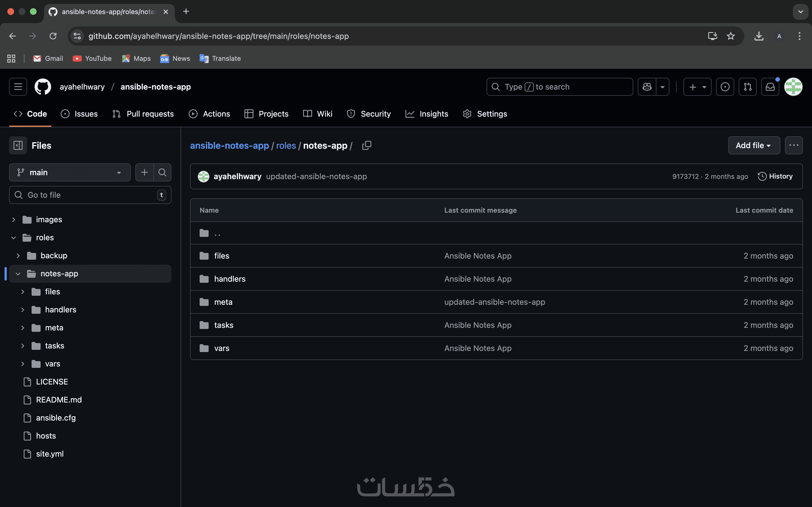Open the Insights tab
The height and width of the screenshot is (507, 812).
pos(427,114)
